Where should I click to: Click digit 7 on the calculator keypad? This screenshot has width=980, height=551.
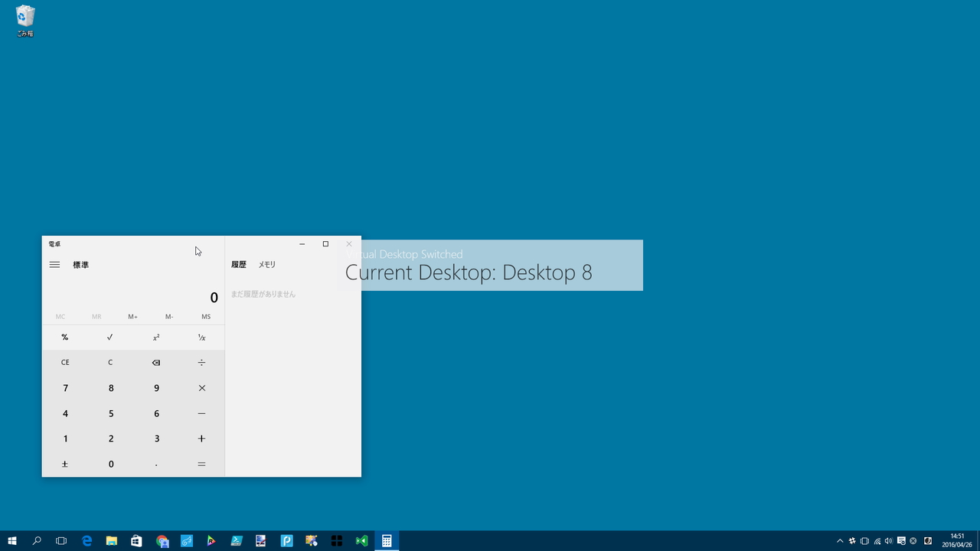pos(65,388)
